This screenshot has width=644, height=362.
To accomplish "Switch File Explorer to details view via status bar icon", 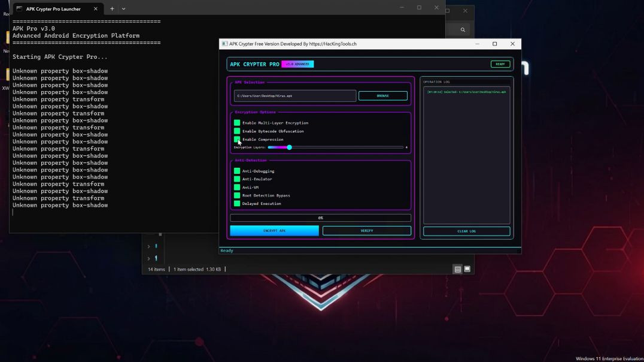I will point(458,269).
